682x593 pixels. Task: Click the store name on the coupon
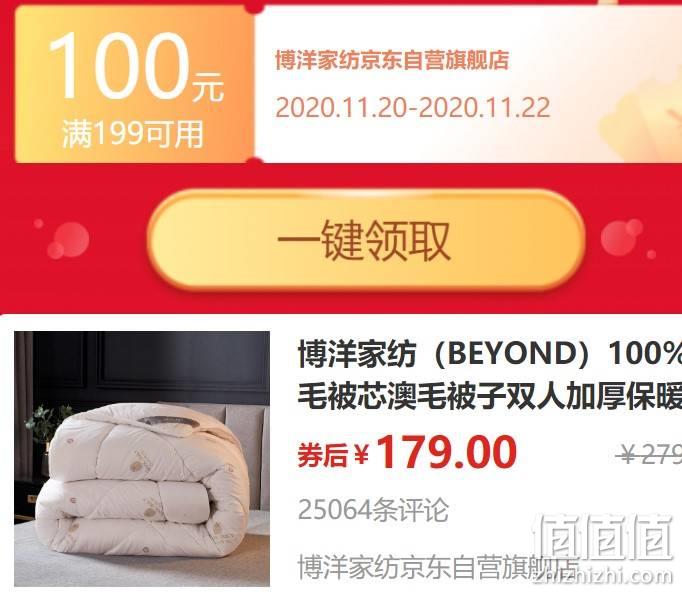tap(392, 60)
